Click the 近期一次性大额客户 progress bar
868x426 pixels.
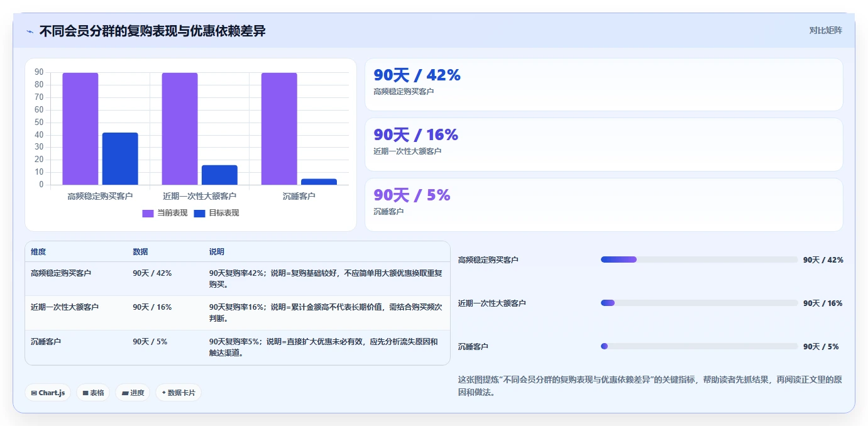[700, 303]
